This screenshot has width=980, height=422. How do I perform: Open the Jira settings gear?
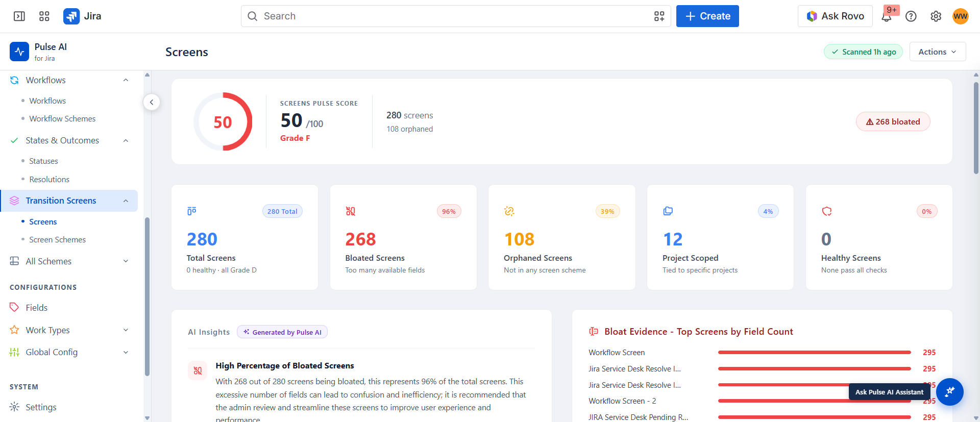click(936, 16)
